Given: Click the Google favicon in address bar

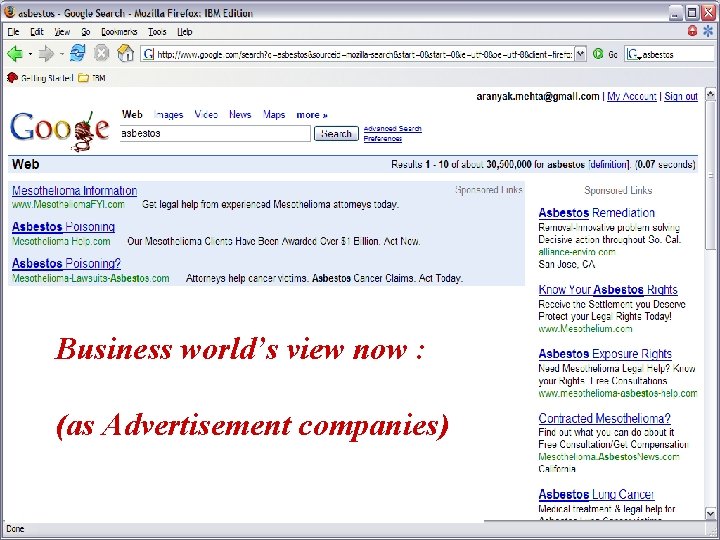Looking at the screenshot, I should (148, 54).
